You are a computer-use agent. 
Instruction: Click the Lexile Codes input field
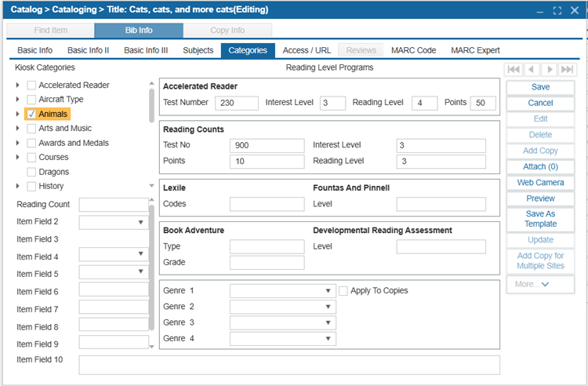(267, 205)
